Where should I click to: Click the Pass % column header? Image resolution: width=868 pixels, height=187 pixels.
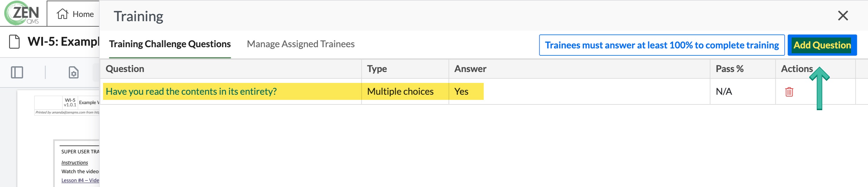click(x=729, y=69)
